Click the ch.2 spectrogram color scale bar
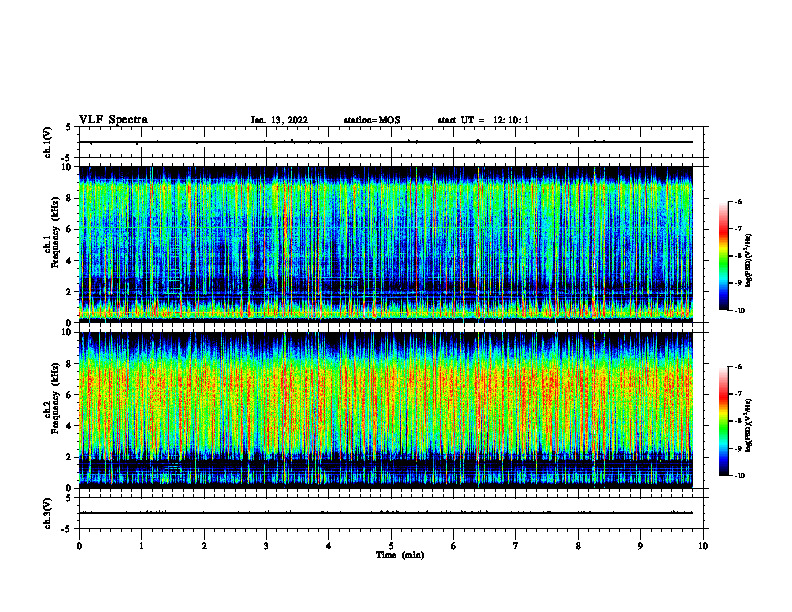Image resolution: width=792 pixels, height=612 pixels. 723,421
